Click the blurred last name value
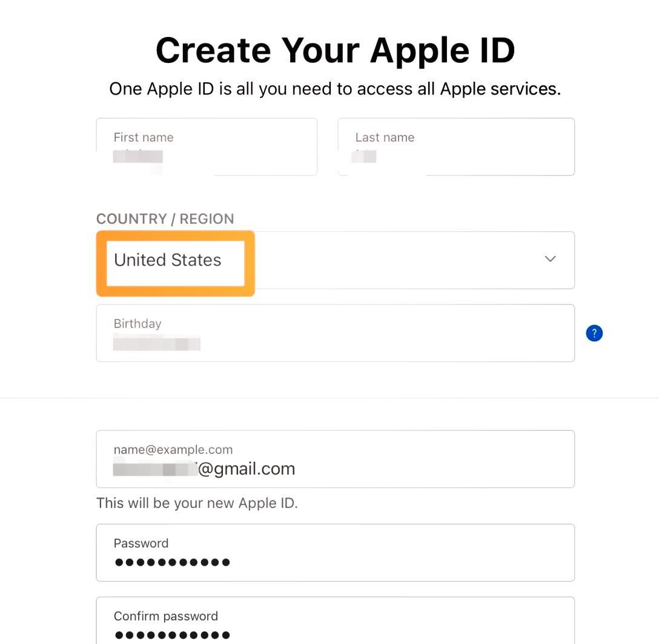The image size is (659, 644). 364,156
